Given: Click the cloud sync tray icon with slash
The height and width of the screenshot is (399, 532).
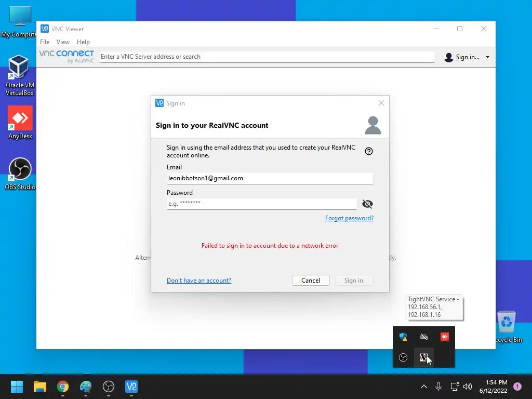Looking at the screenshot, I should [424, 337].
